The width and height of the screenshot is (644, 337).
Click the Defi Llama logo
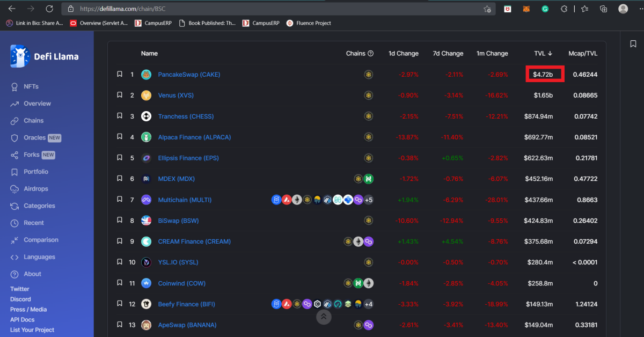44,56
